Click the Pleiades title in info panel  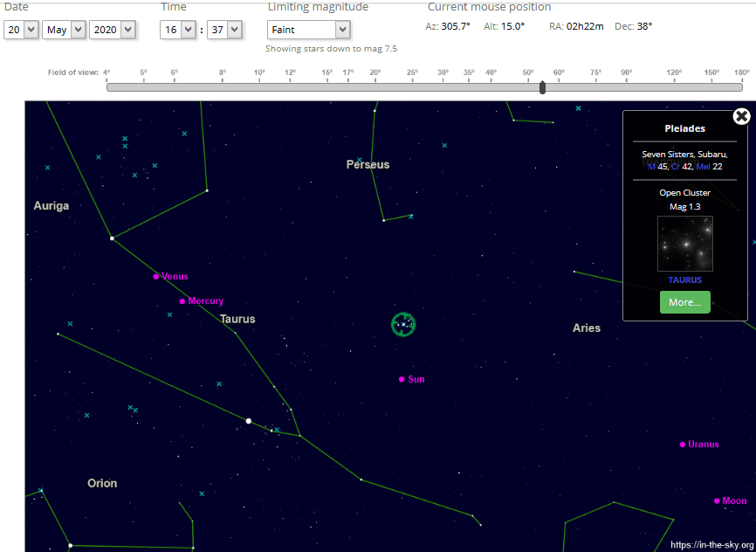[684, 129]
